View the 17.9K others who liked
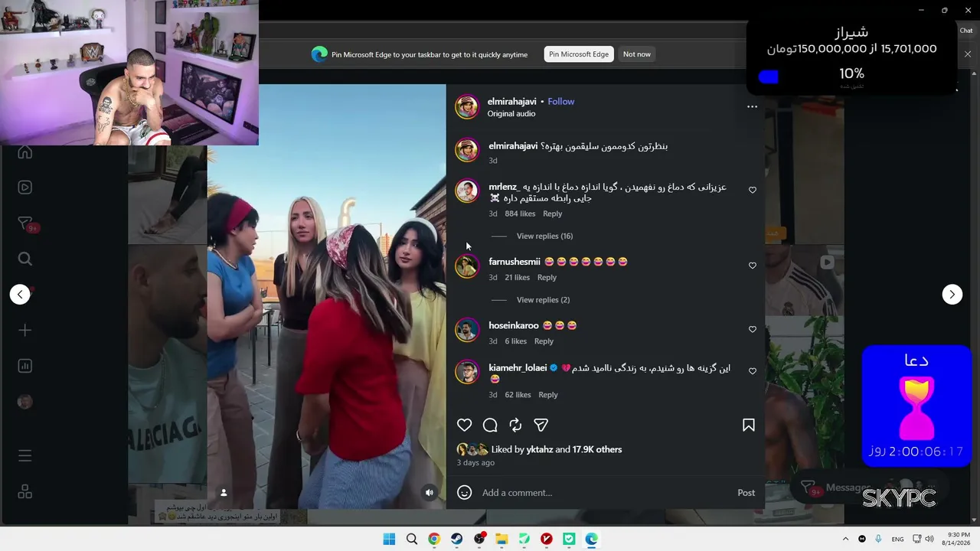Viewport: 980px width, 551px height. (x=597, y=449)
